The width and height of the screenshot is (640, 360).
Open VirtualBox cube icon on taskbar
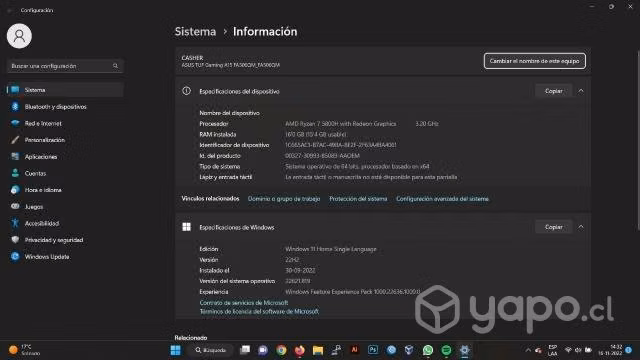click(x=409, y=350)
